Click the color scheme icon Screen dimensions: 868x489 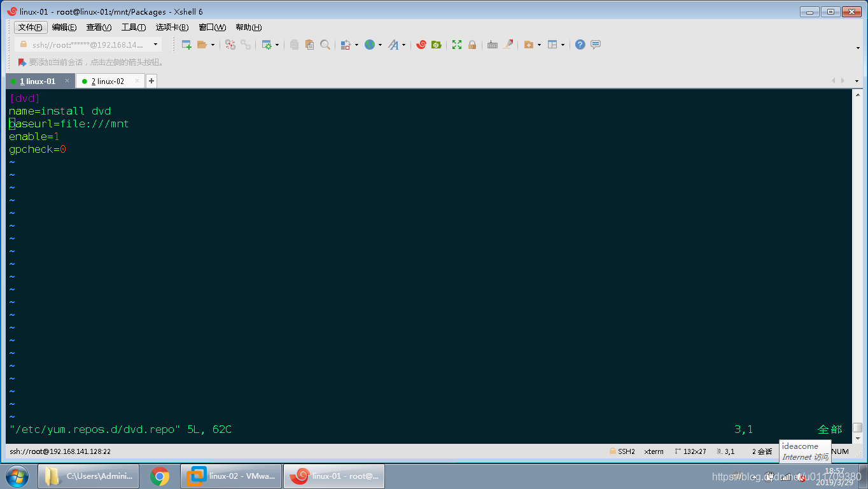tap(346, 45)
